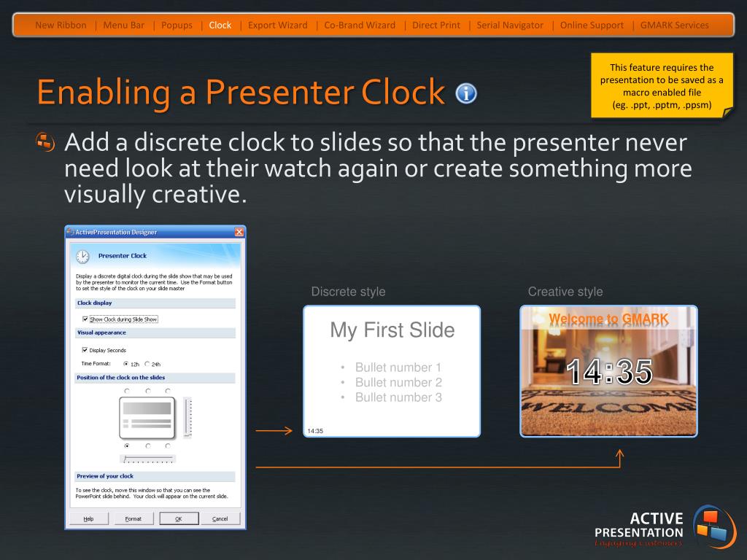Open the New Ribbon navigation tab
747x560 pixels.
tap(61, 26)
